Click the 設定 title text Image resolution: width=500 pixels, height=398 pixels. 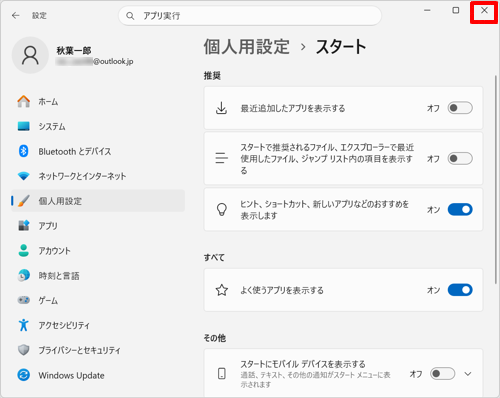click(39, 16)
